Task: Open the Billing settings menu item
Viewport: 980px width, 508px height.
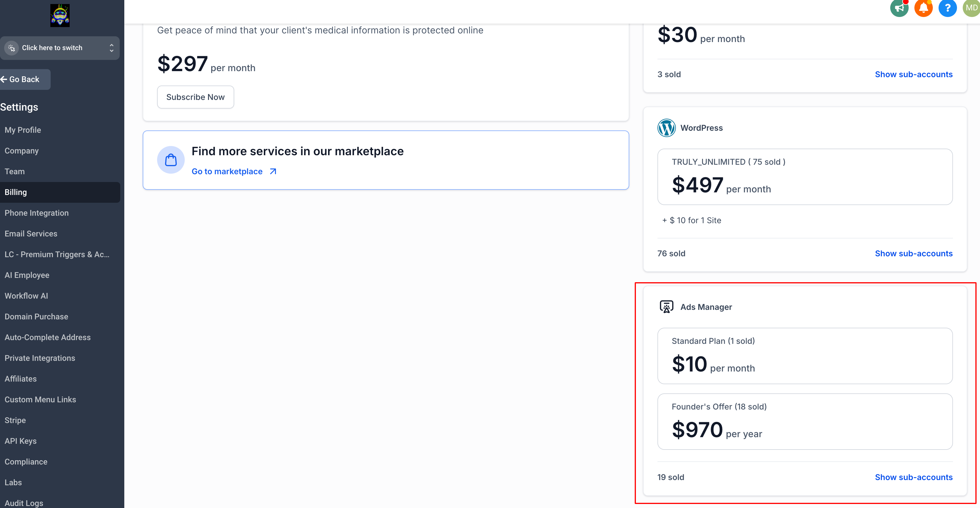Action: point(16,192)
